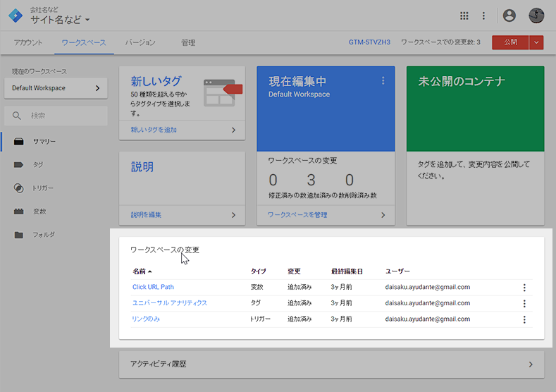Click the red 公開 publish button
The height and width of the screenshot is (392, 556).
tap(510, 42)
